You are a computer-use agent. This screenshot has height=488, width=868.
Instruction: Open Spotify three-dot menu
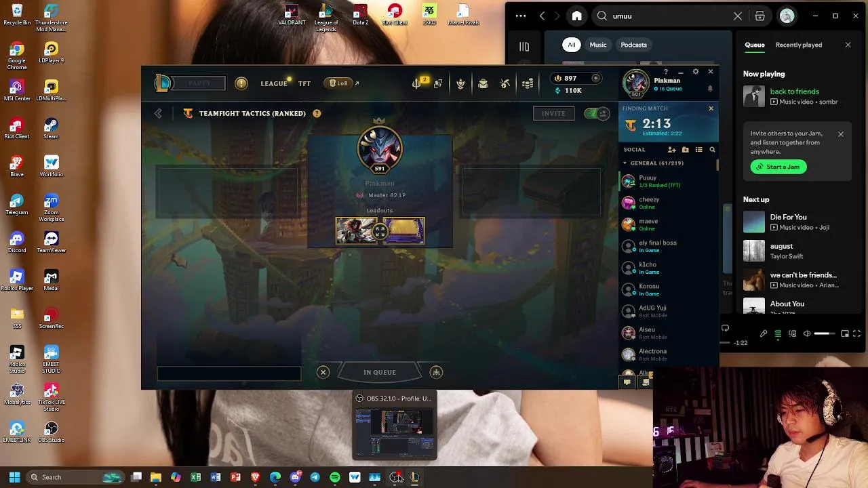pyautogui.click(x=520, y=16)
